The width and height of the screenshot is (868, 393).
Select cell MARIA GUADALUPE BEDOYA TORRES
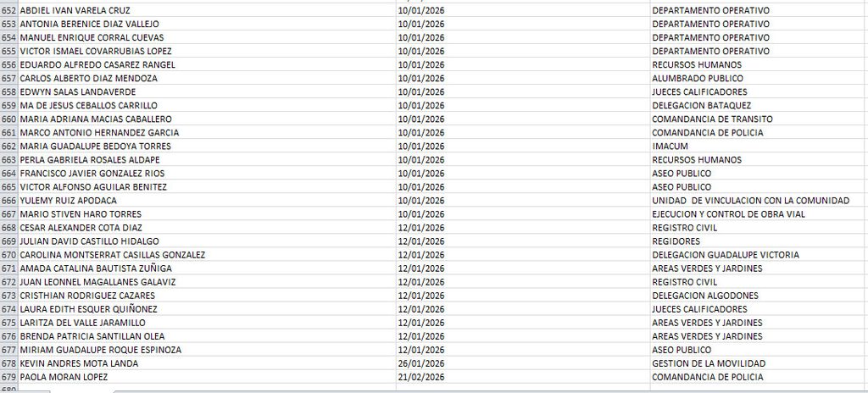(207, 147)
